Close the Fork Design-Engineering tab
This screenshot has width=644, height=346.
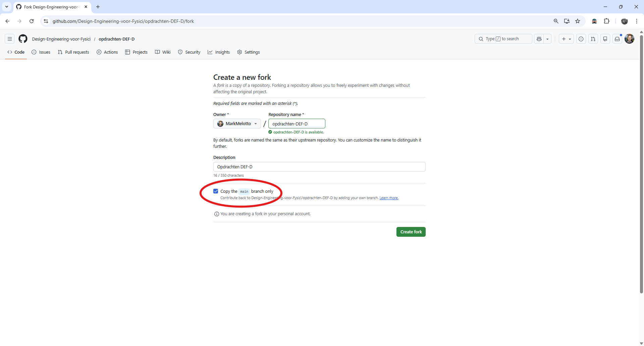86,7
